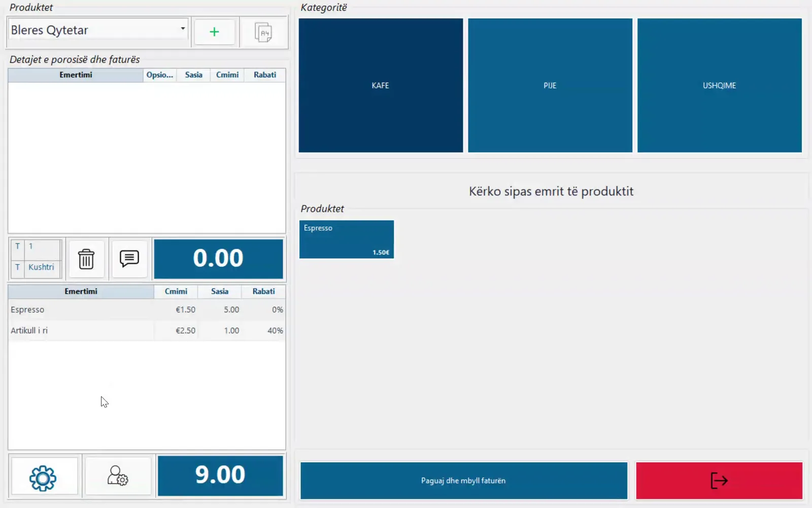Click the 0.00 order total display

(x=218, y=259)
